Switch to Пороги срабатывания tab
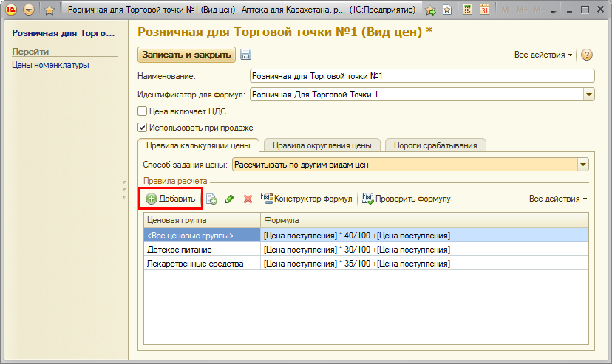Viewport: 612px width, 364px height. coord(435,145)
